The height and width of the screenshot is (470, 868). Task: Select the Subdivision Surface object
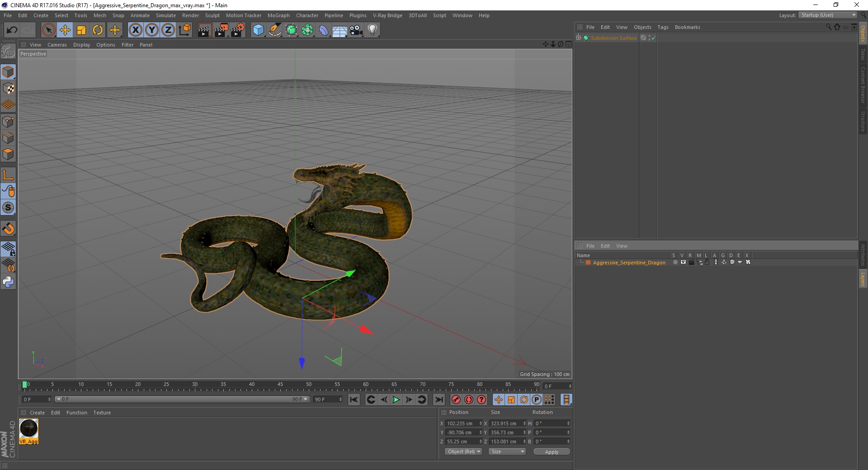point(613,38)
